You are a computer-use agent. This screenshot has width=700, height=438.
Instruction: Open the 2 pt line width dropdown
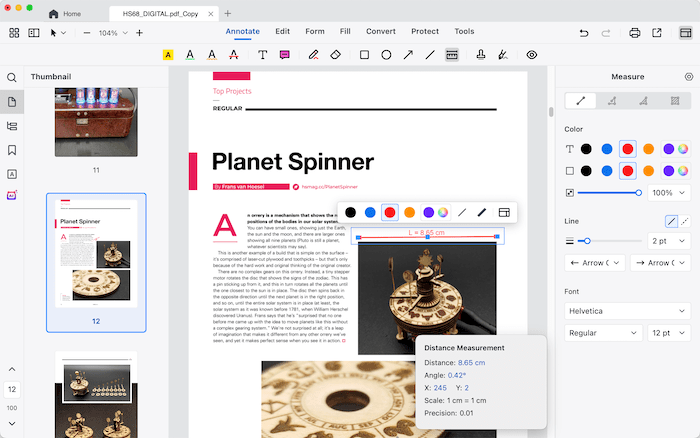click(669, 241)
